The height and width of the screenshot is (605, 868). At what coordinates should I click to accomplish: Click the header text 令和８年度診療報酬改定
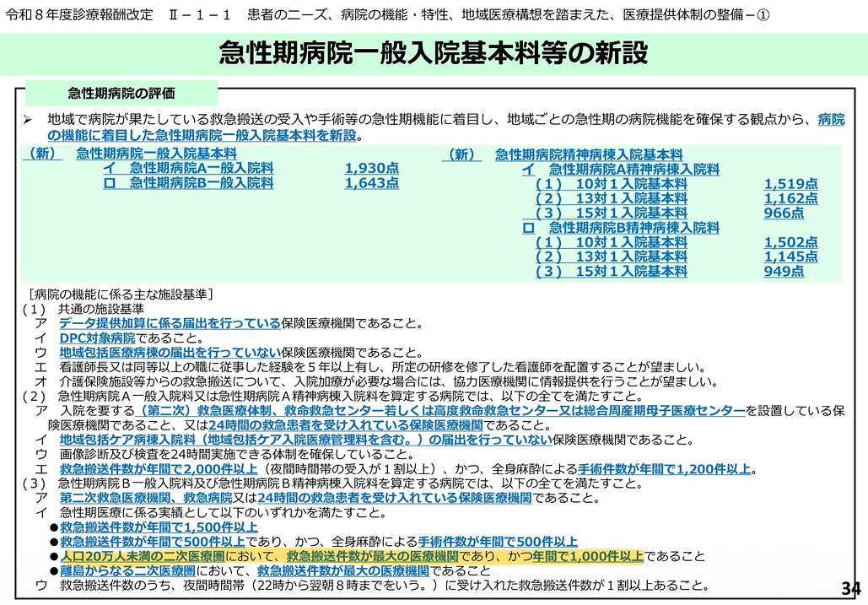[x=79, y=14]
